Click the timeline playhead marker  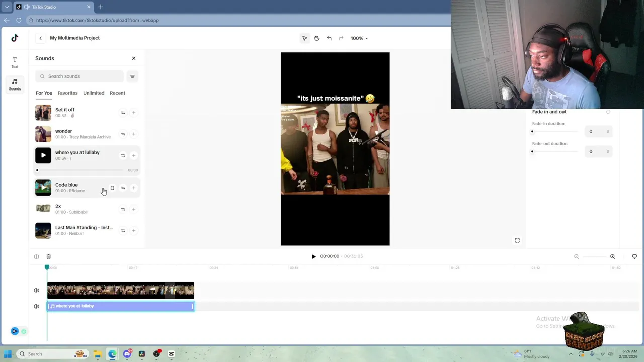[x=47, y=267]
